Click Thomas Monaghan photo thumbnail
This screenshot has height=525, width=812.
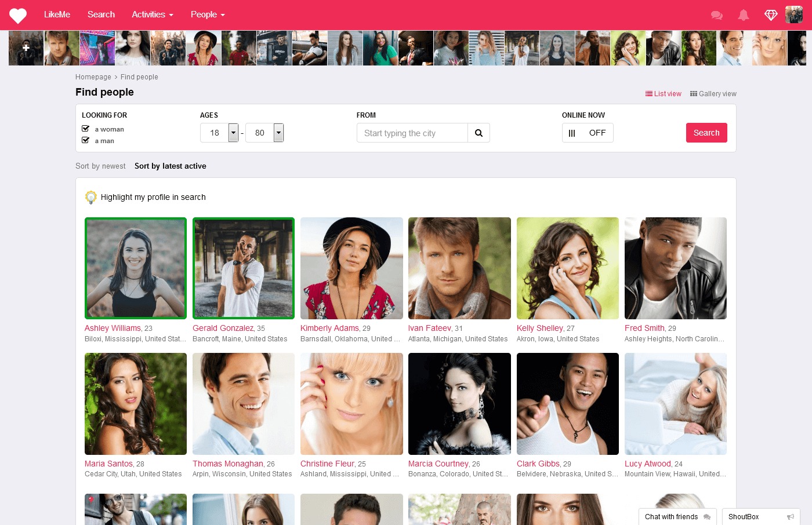pyautogui.click(x=244, y=404)
